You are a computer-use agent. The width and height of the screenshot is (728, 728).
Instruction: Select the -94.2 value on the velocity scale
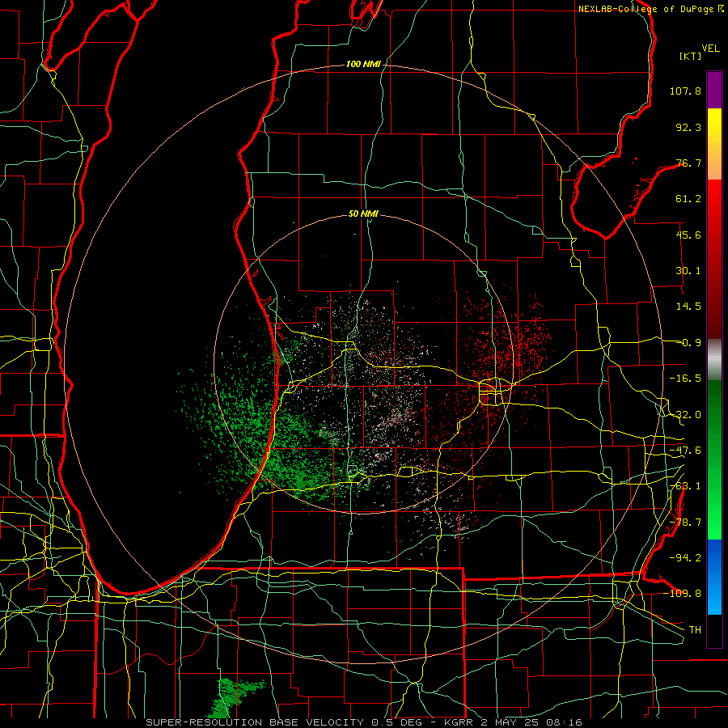point(685,558)
